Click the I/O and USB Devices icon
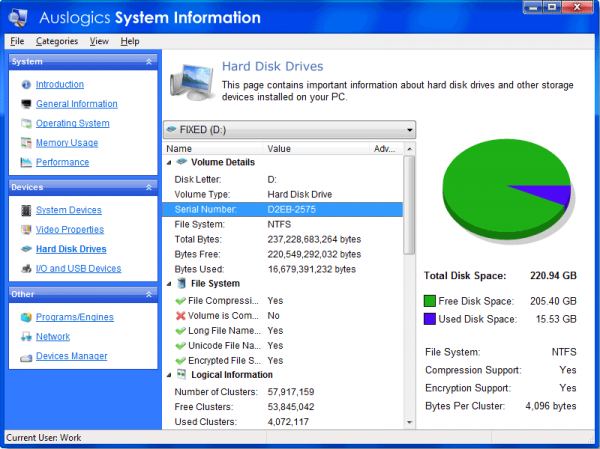 pyautogui.click(x=26, y=269)
